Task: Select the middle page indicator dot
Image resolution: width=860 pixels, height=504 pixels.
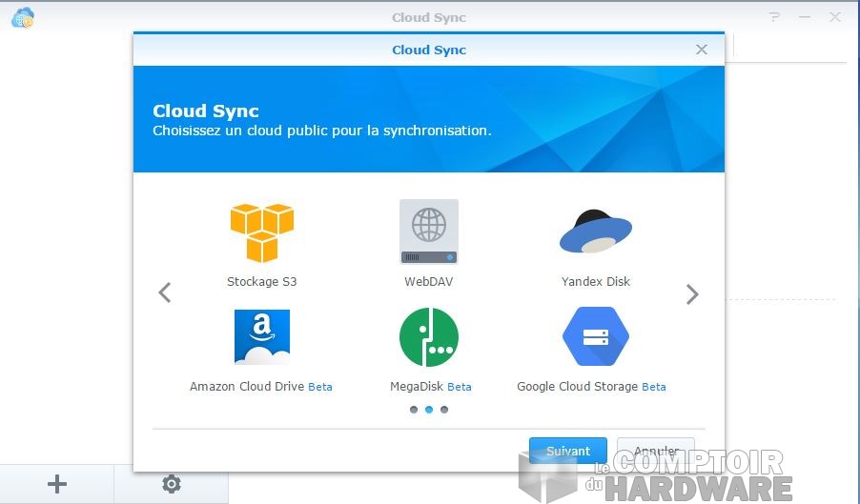Action: (x=429, y=410)
